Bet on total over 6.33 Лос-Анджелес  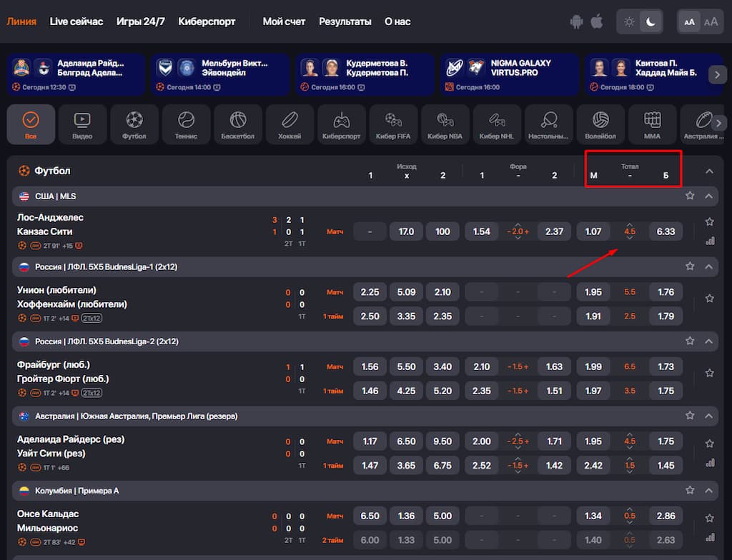click(x=666, y=231)
